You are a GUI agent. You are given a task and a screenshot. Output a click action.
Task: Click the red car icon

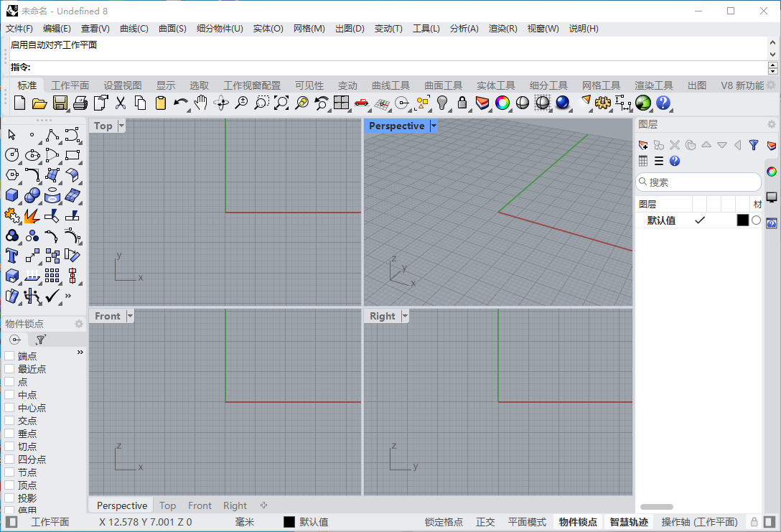[361, 103]
